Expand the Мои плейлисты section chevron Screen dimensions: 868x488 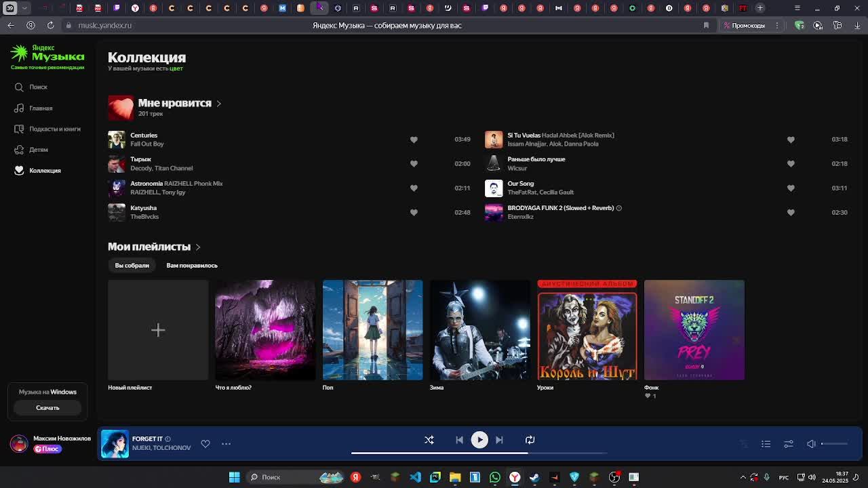(x=198, y=247)
